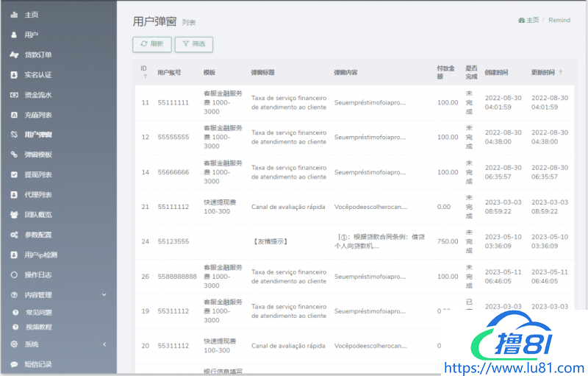Click the 团队概览 group icon
The width and height of the screenshot is (588, 376).
click(14, 215)
